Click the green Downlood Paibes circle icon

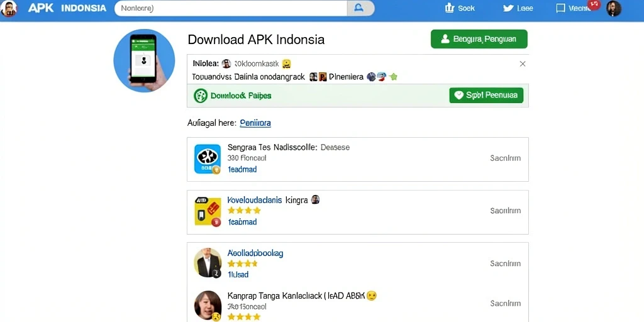point(201,96)
